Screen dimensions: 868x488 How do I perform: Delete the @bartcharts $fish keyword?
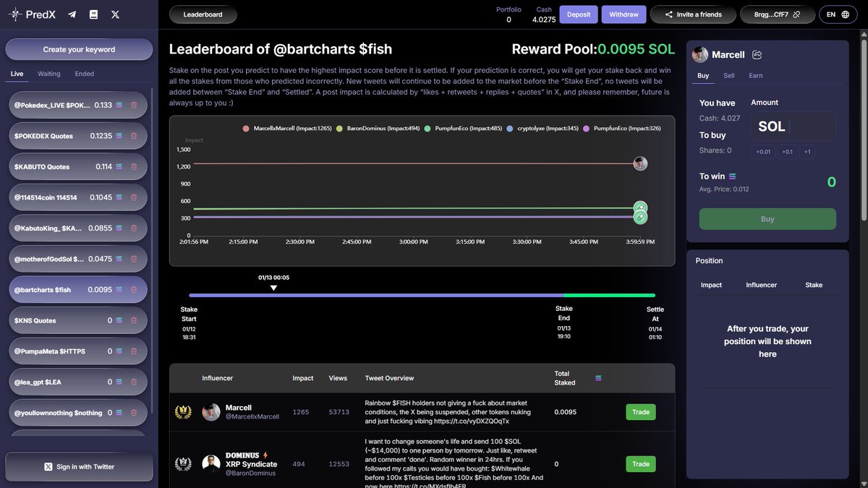point(134,290)
